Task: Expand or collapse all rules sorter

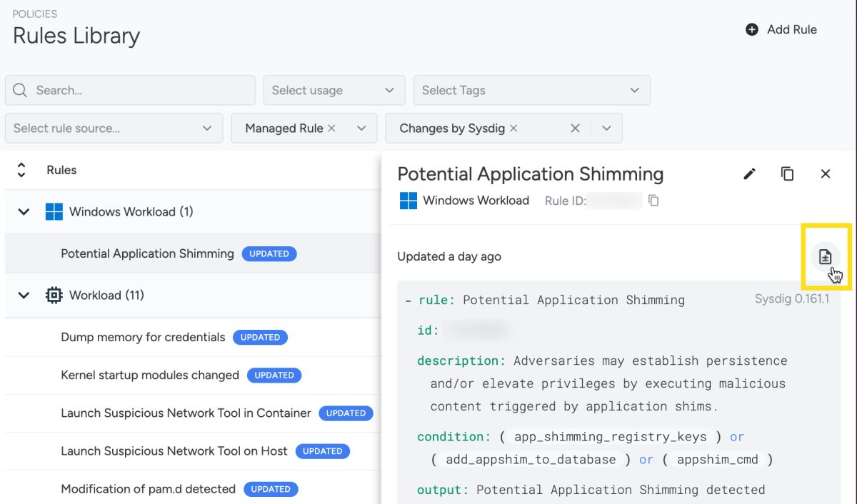Action: pyautogui.click(x=21, y=170)
